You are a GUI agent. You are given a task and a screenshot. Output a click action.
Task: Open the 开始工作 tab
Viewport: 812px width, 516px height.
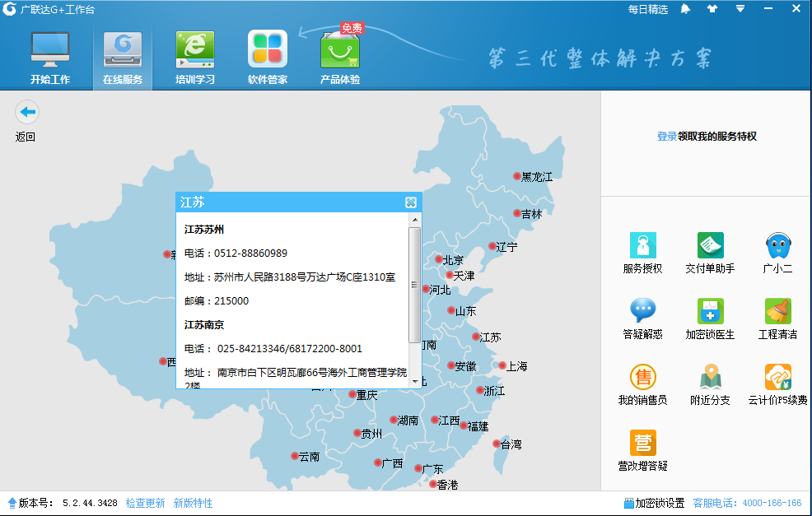50,58
